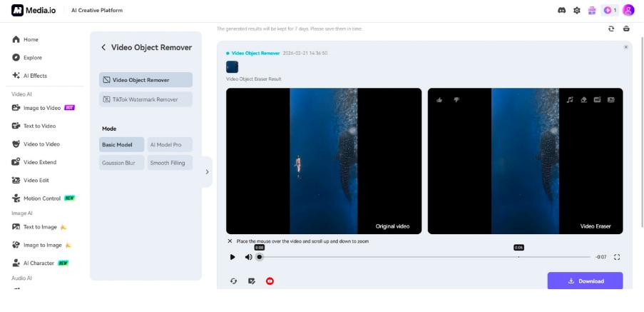The image size is (644, 312).
Task: Enter fullscreen video mode
Action: [616, 257]
